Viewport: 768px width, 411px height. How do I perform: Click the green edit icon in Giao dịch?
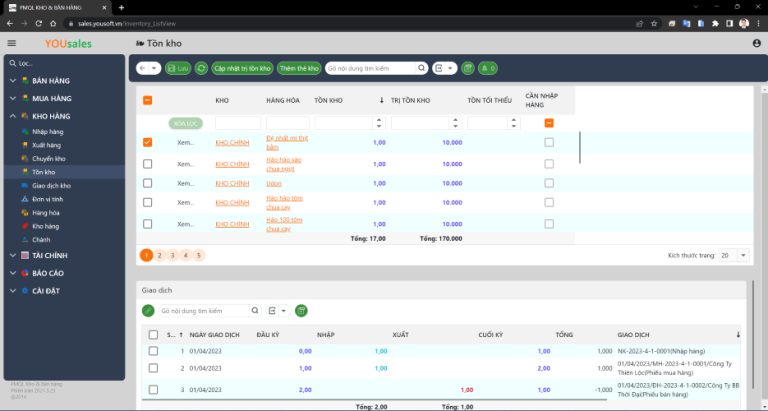(148, 311)
